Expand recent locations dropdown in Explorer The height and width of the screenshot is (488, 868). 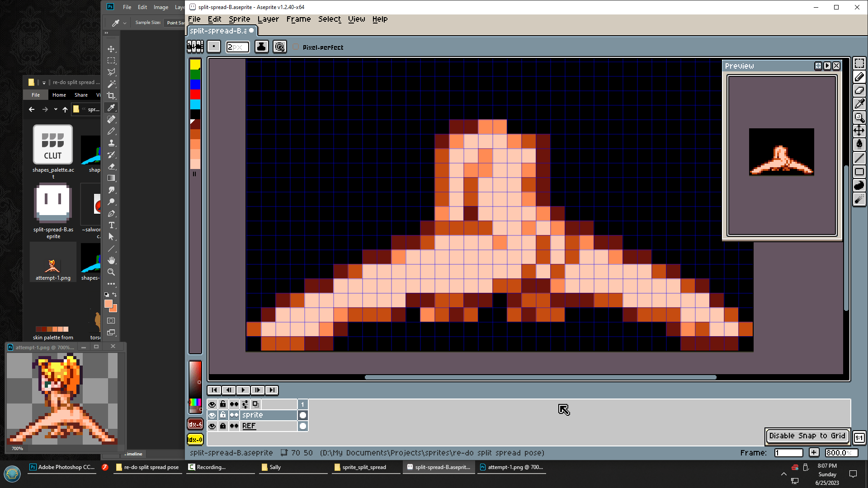click(56, 109)
